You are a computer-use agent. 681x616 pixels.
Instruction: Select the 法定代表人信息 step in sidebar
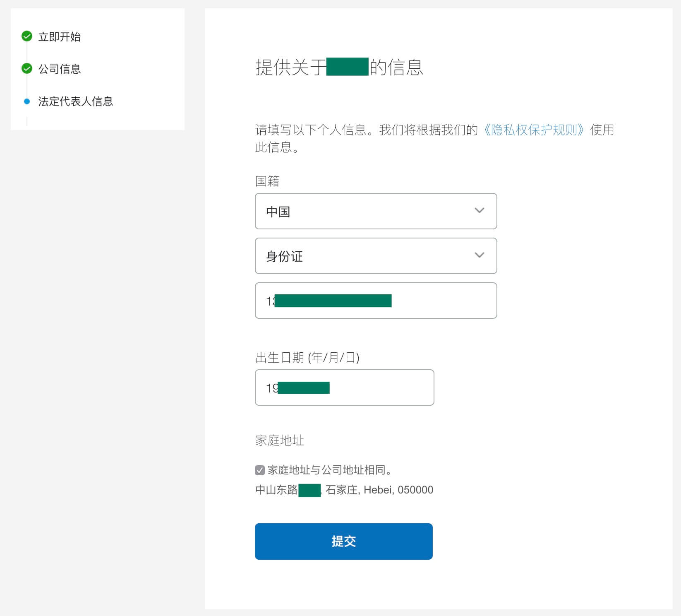75,101
